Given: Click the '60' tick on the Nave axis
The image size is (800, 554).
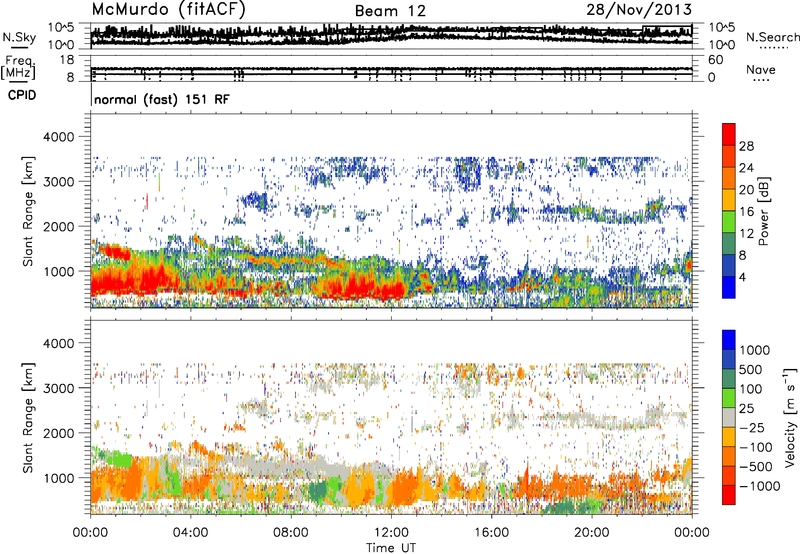Looking at the screenshot, I should tap(715, 60).
